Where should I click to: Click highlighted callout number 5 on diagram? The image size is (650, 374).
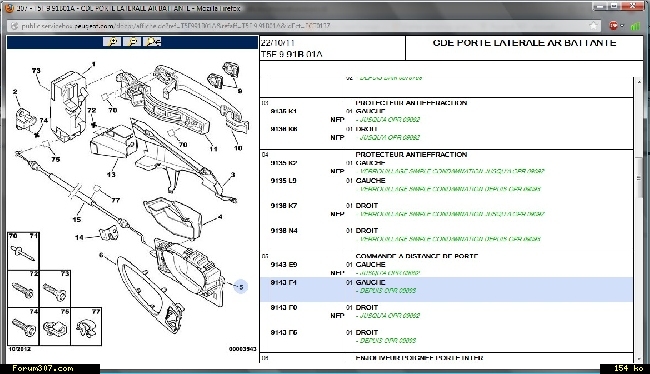click(x=241, y=287)
